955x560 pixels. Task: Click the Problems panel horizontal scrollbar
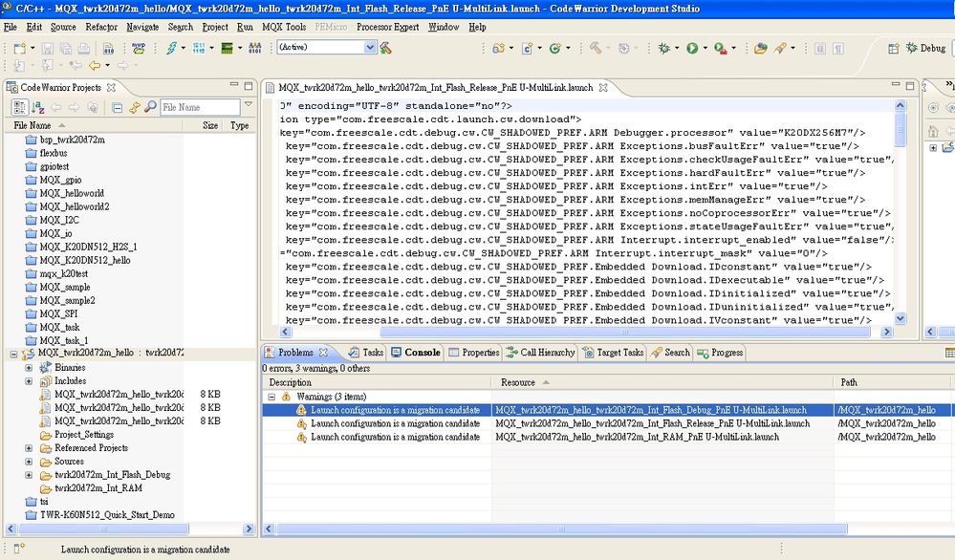(561, 529)
